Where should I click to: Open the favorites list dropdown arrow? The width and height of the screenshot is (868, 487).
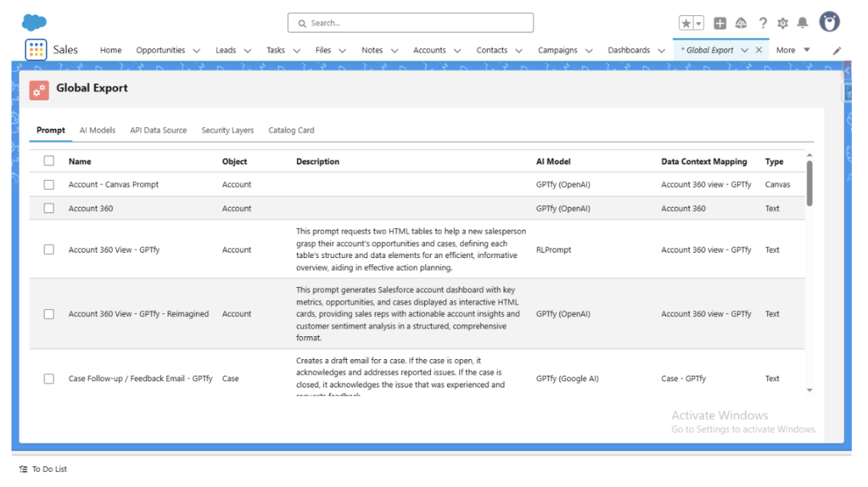pyautogui.click(x=699, y=23)
